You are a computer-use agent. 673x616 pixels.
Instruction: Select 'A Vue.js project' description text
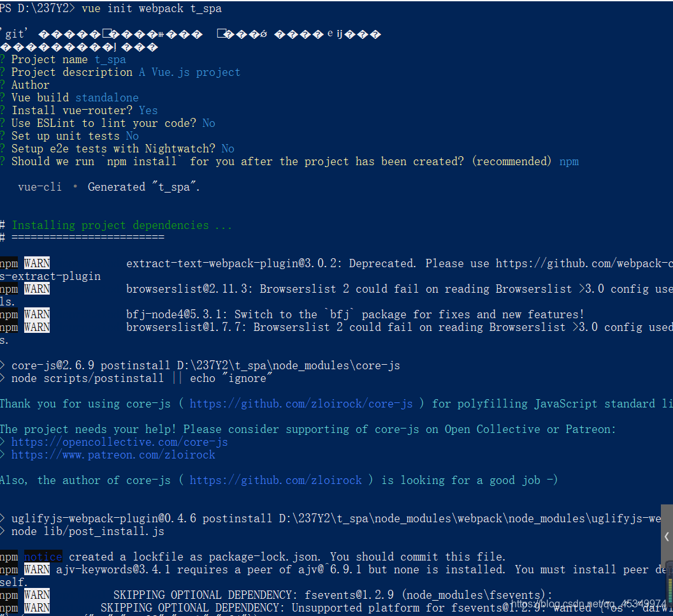[x=189, y=72]
